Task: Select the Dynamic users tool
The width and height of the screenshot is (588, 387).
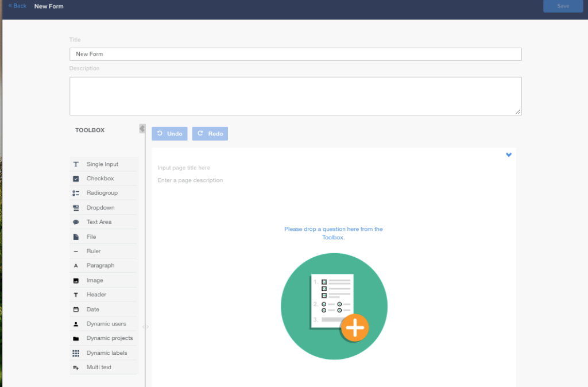Action: pyautogui.click(x=104, y=323)
